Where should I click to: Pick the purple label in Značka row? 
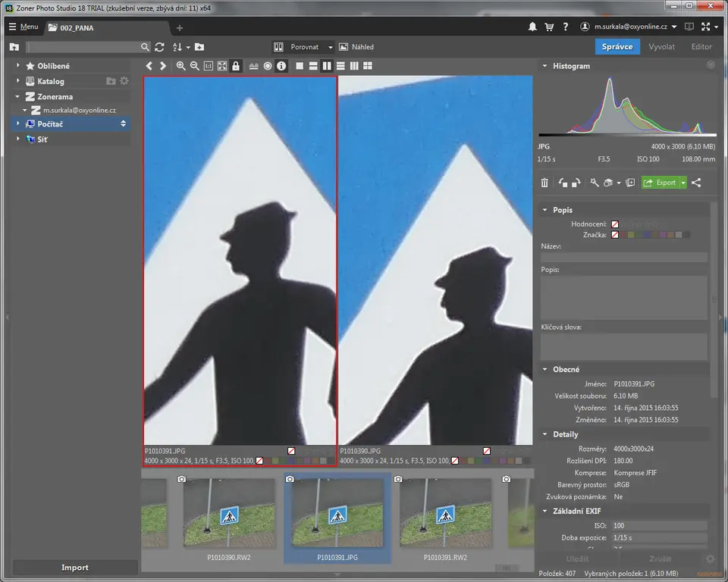663,236
